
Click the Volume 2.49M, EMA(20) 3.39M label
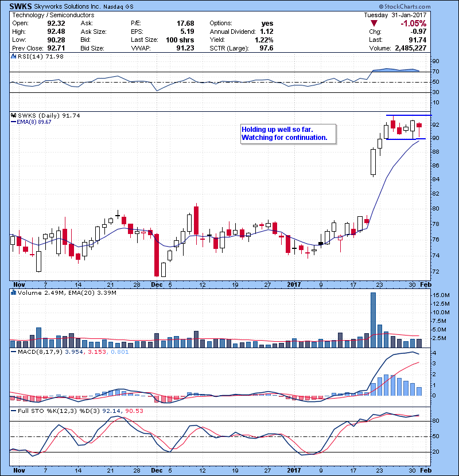[x=67, y=292]
